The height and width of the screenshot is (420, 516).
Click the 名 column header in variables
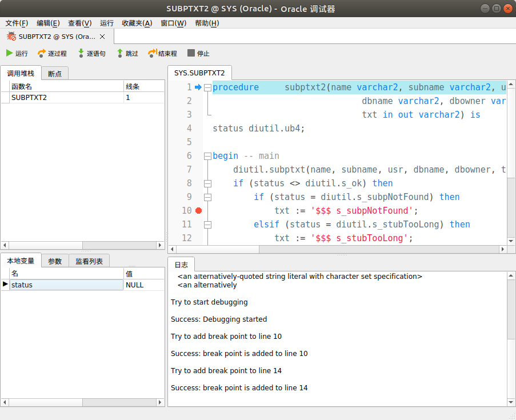(66, 274)
